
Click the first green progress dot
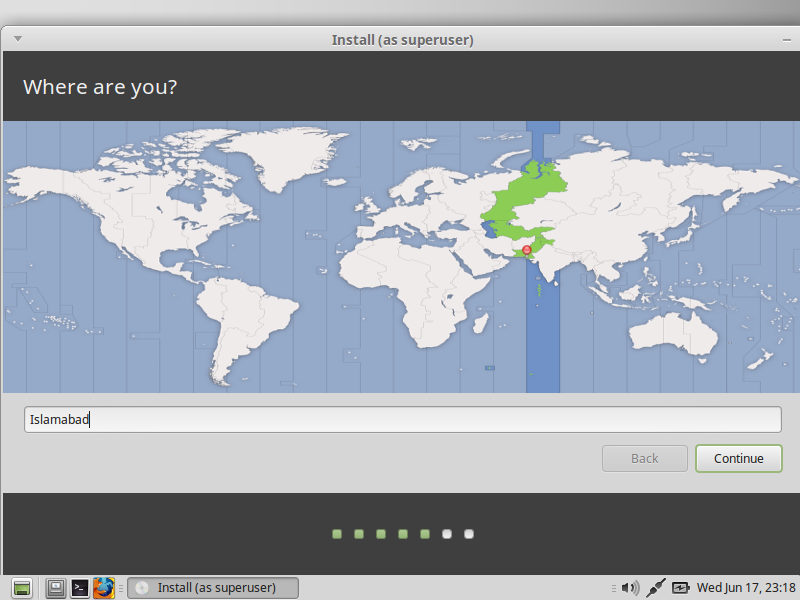337,534
